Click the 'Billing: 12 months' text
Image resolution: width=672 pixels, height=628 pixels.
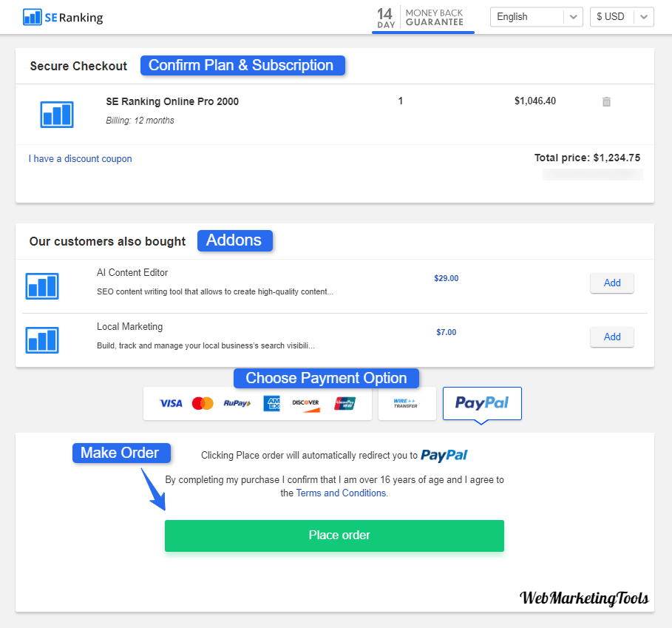(x=140, y=121)
